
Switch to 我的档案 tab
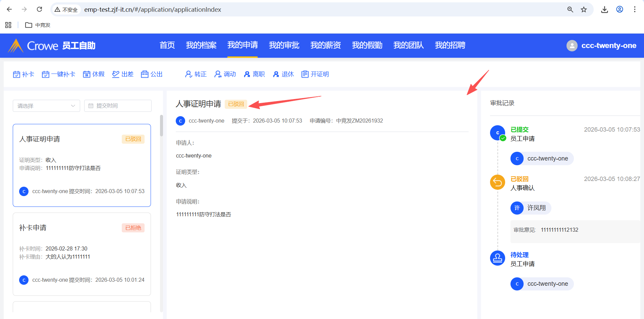(x=201, y=45)
